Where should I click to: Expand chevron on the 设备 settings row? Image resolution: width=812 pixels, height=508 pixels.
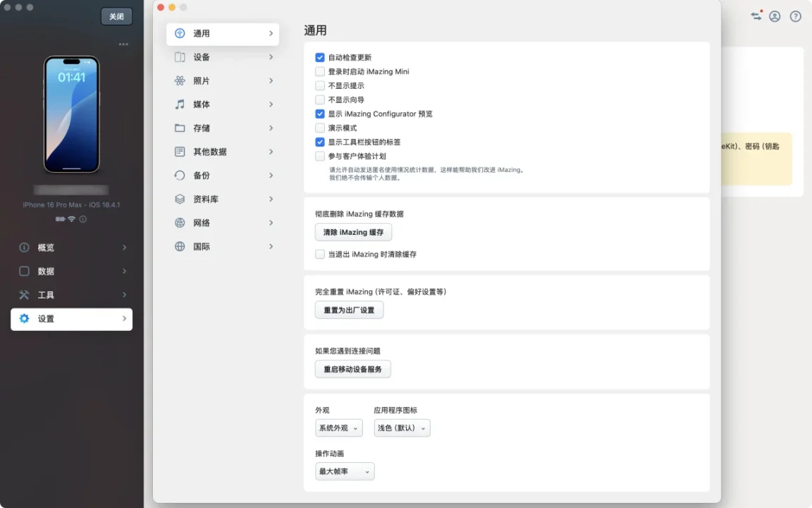[x=271, y=57]
